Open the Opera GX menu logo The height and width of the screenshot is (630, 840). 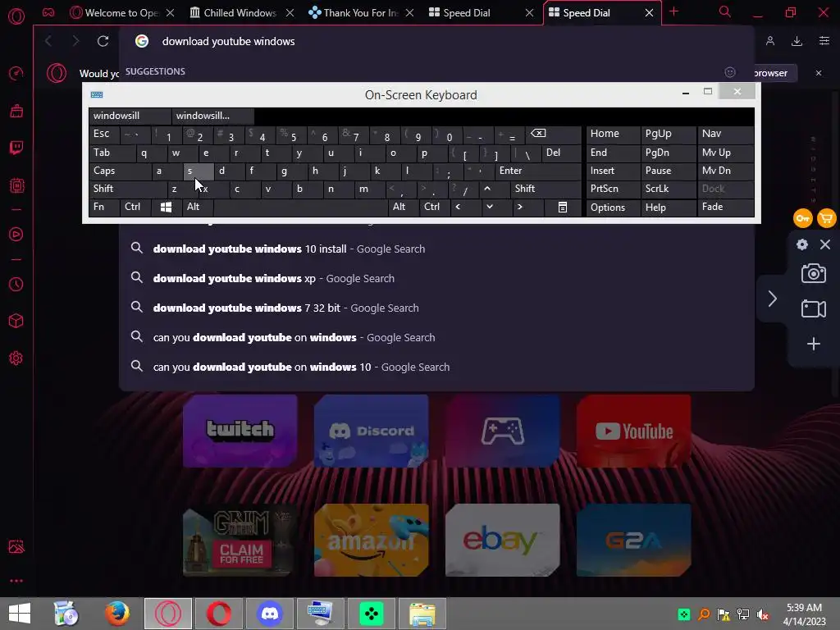pyautogui.click(x=16, y=16)
